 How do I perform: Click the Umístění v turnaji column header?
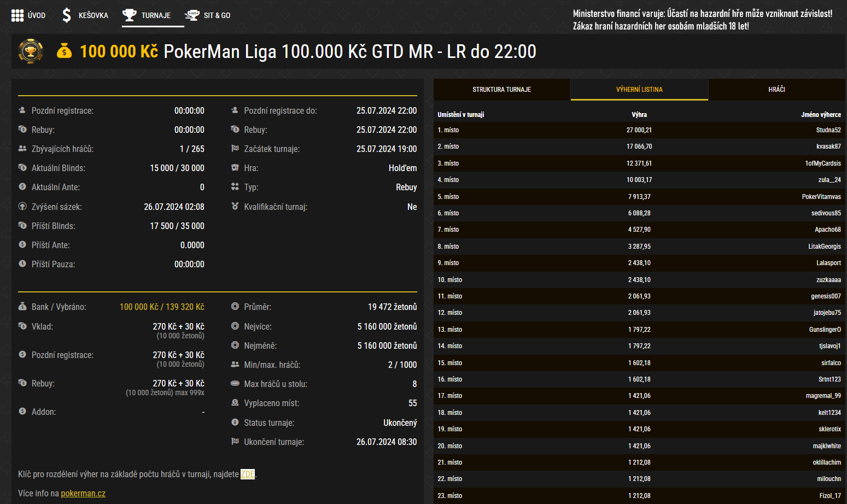pos(461,115)
